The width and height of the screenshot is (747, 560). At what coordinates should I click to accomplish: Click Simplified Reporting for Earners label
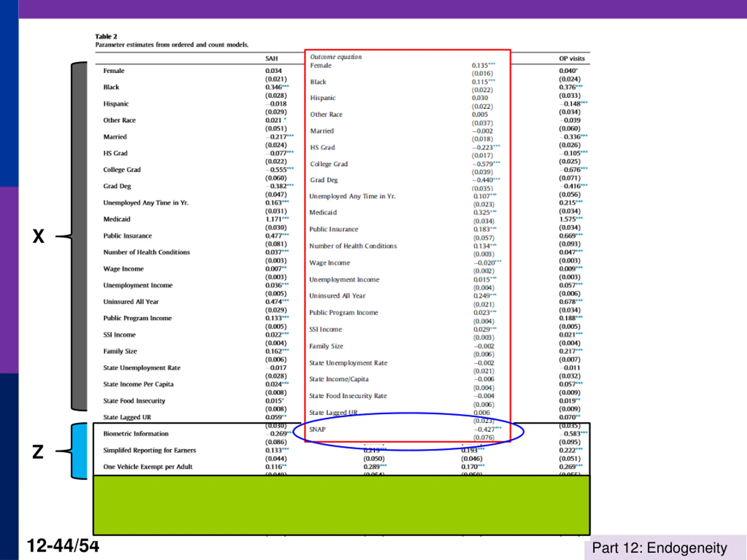click(x=149, y=450)
